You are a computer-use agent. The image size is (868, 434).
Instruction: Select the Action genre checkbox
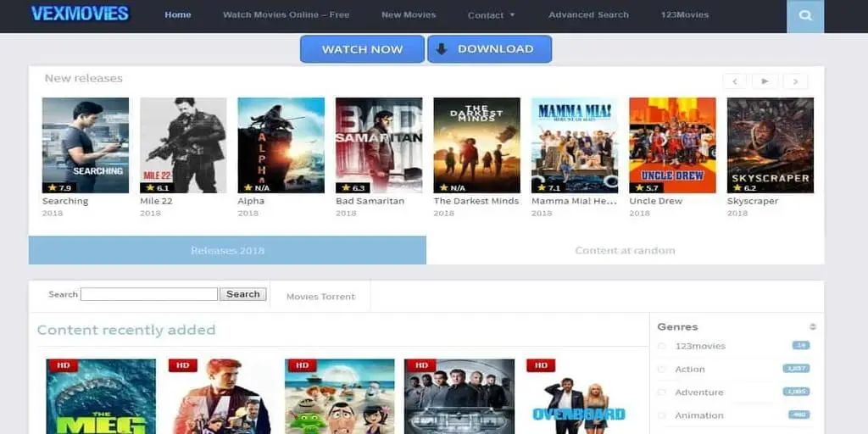662,369
